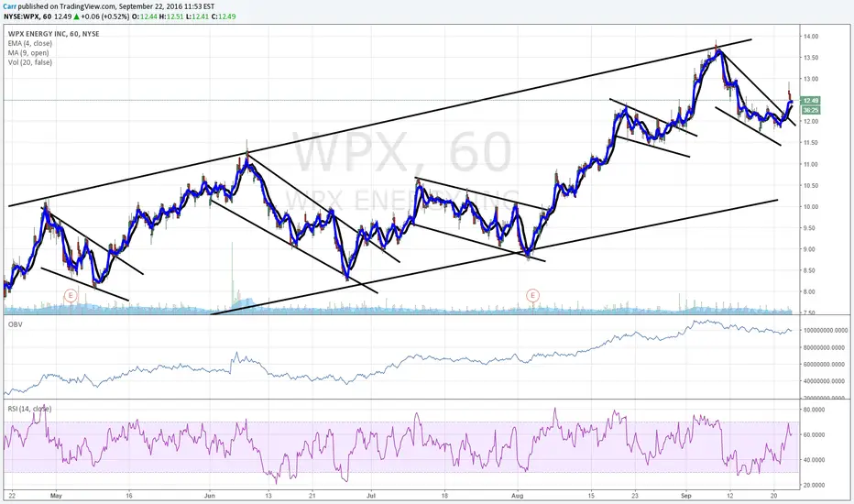Screen dimensions: 854x504
Task: Click the '20' date tick on time axis
Action: (774, 496)
